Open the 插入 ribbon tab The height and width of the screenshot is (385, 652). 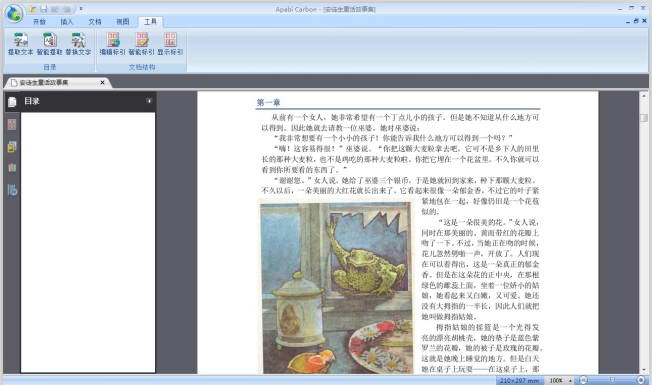[x=67, y=22]
